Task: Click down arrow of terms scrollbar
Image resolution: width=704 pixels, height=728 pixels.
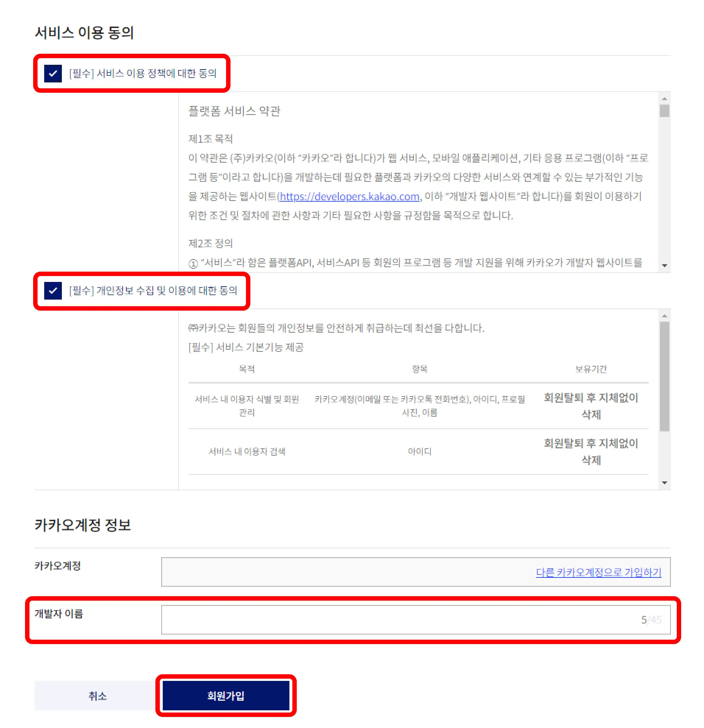Action: [x=664, y=265]
